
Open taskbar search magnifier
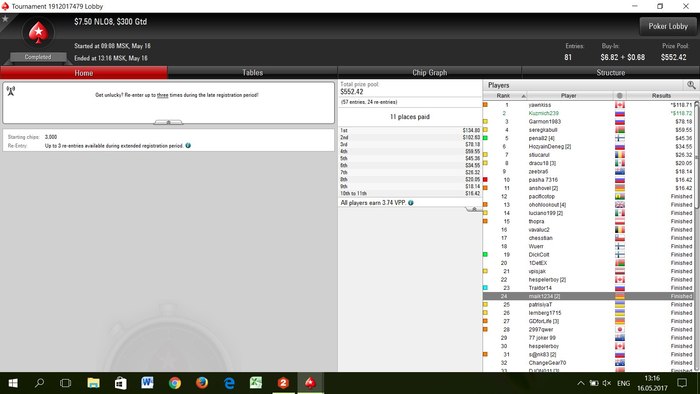click(39, 383)
